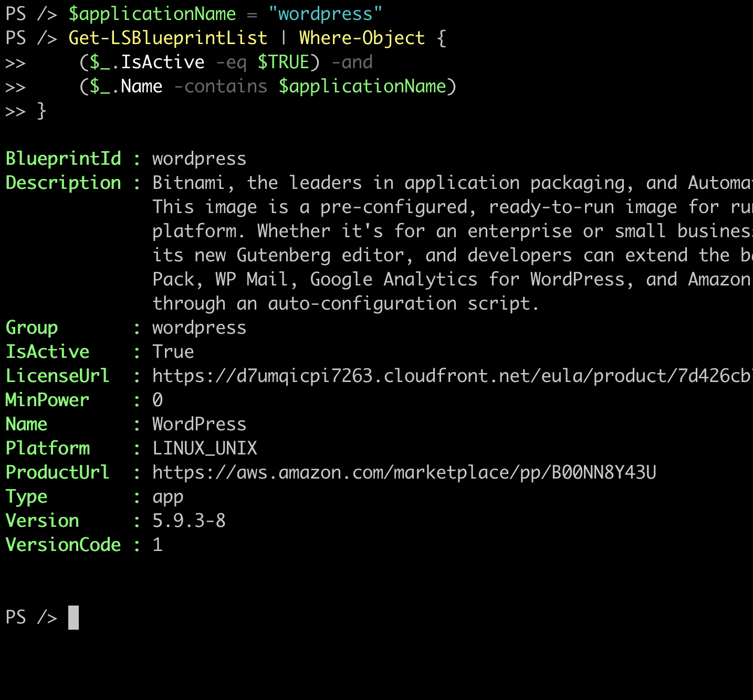Click the Name value WordPress
Screen dimensions: 753x700
point(198,423)
